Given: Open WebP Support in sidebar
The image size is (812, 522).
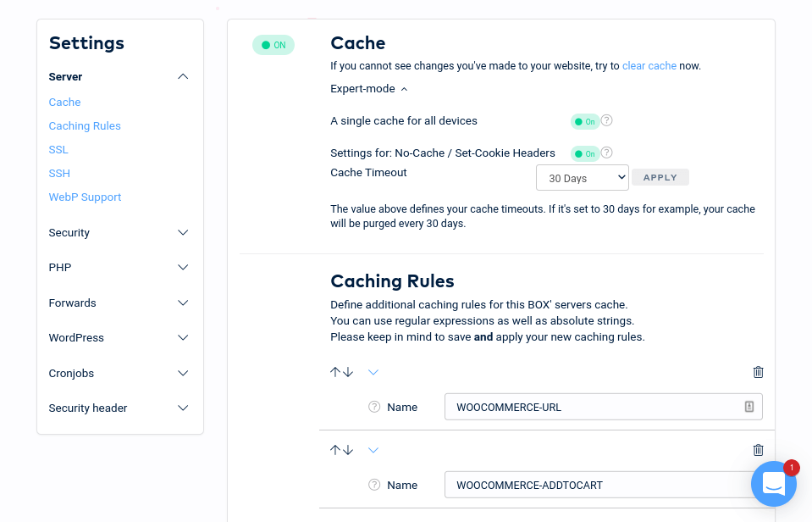Looking at the screenshot, I should coord(85,197).
